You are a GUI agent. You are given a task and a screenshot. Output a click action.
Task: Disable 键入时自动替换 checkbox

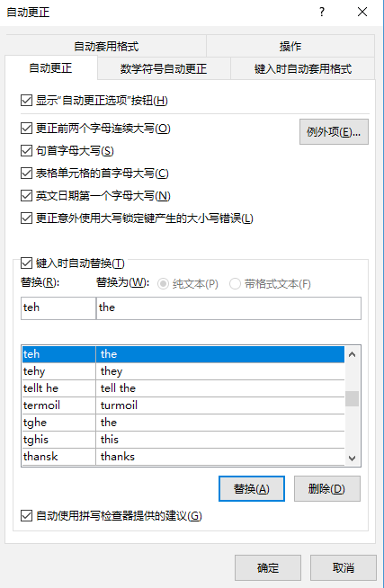(x=26, y=263)
